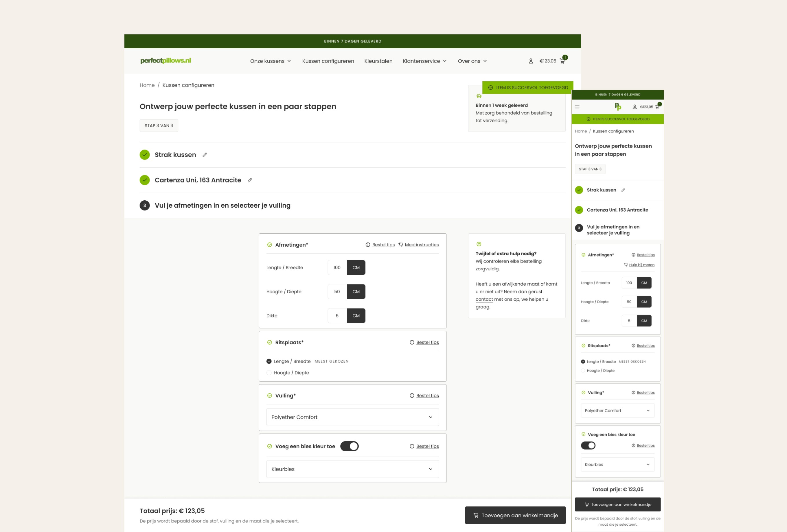
Task: Select desktop Lengte / Breedte zipper radio
Action: click(x=269, y=361)
